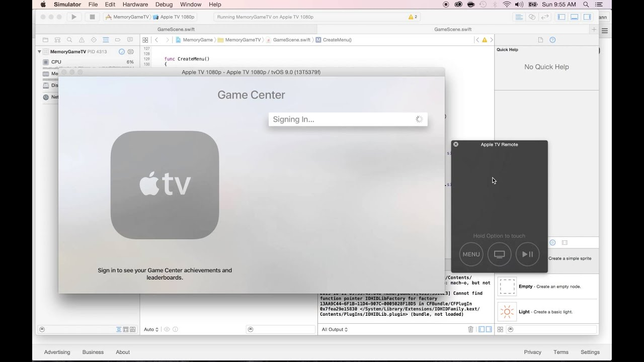Viewport: 644px width, 362px height.
Task: Go back in editor history
Action: click(156, 40)
